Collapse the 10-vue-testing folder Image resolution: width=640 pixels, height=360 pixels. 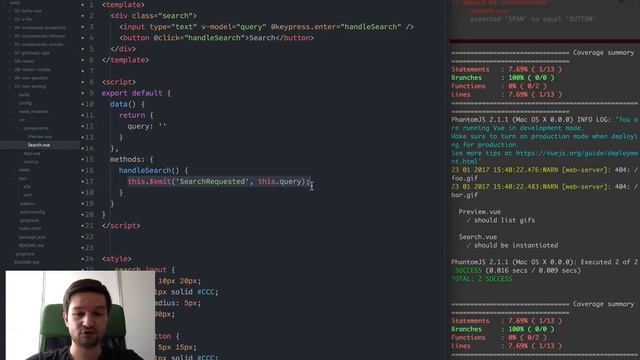30,86
